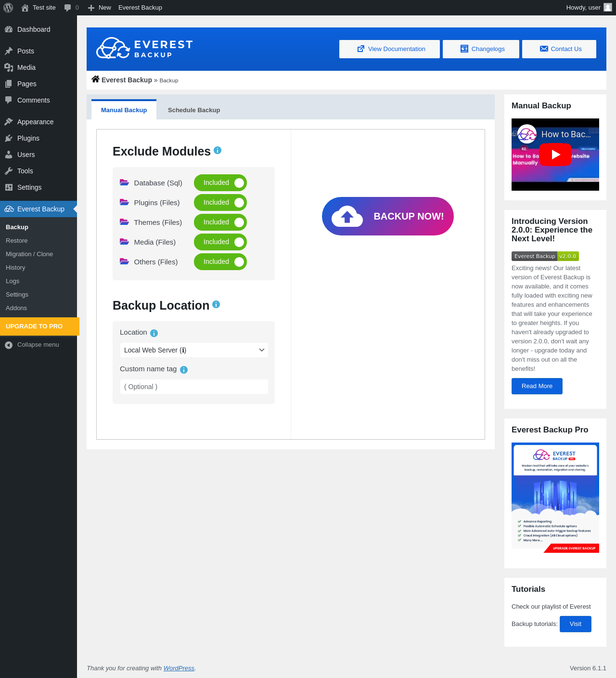Click the Collapse menu arrow icon
The height and width of the screenshot is (678, 616).
(x=9, y=345)
